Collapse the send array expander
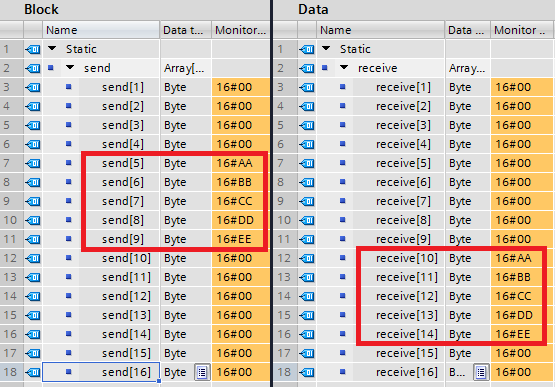The width and height of the screenshot is (555, 387). [x=70, y=67]
